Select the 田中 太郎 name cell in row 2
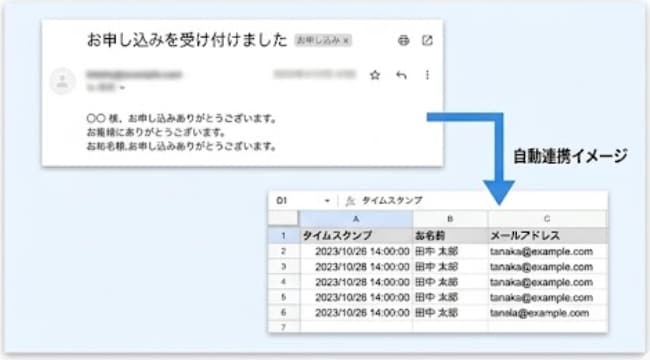Screen dimensions: 650x360 [x=450, y=251]
